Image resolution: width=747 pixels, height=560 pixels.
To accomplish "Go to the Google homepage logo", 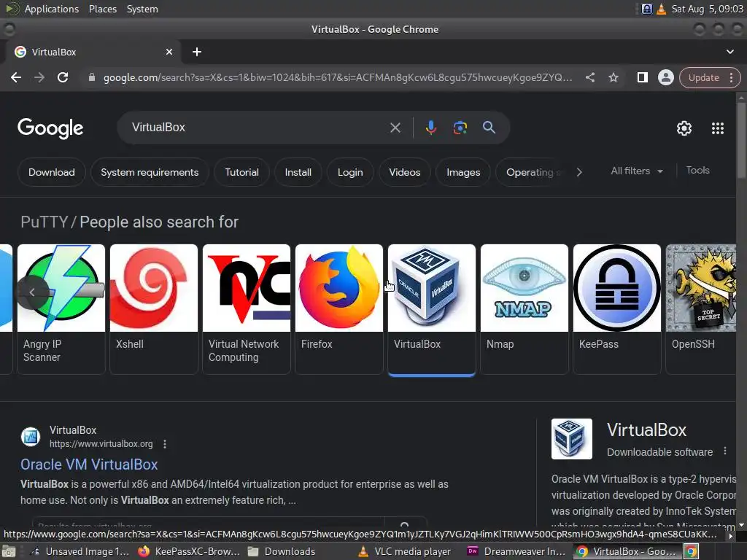I will coord(50,128).
